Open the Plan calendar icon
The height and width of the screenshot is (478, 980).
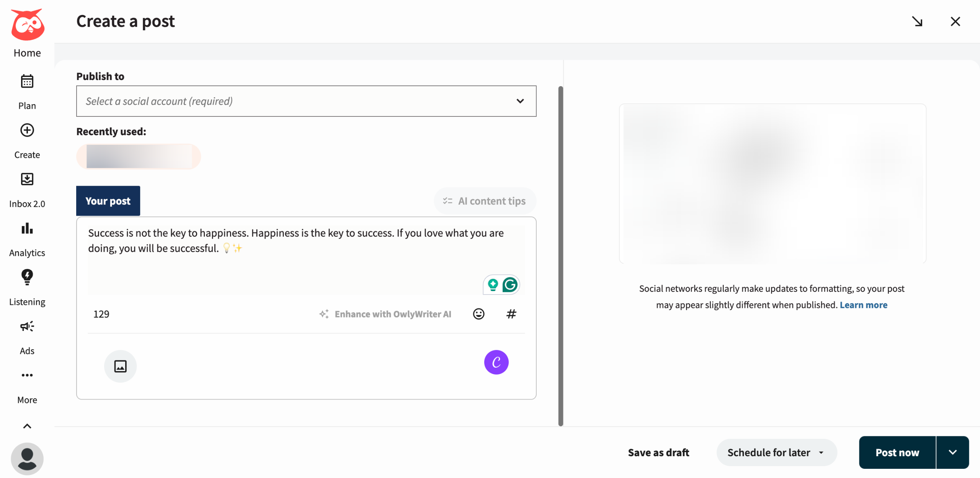pyautogui.click(x=27, y=81)
